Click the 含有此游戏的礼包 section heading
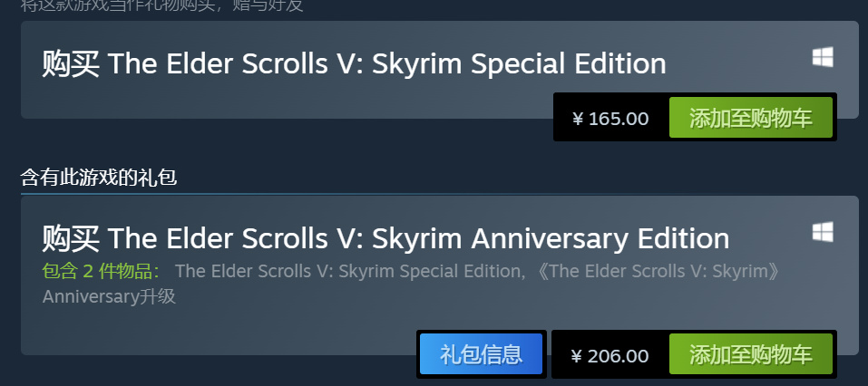Image resolution: width=868 pixels, height=386 pixels. [x=99, y=178]
